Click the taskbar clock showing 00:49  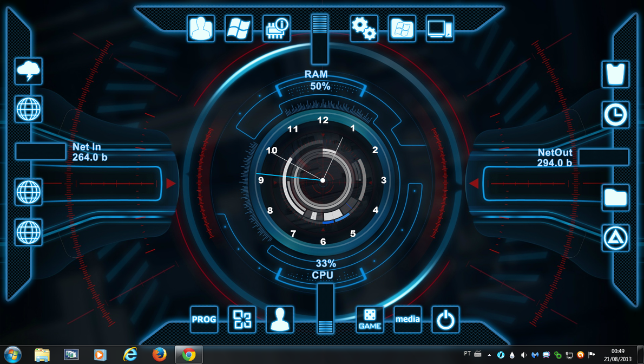click(617, 355)
